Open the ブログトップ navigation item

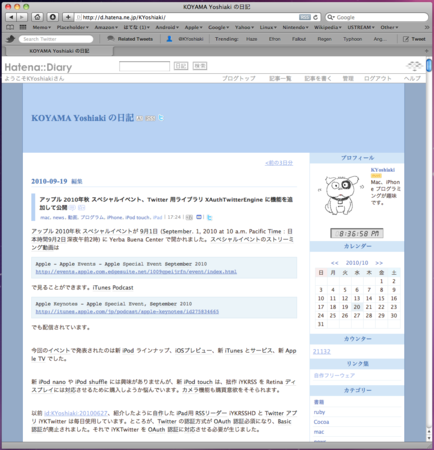click(x=239, y=78)
